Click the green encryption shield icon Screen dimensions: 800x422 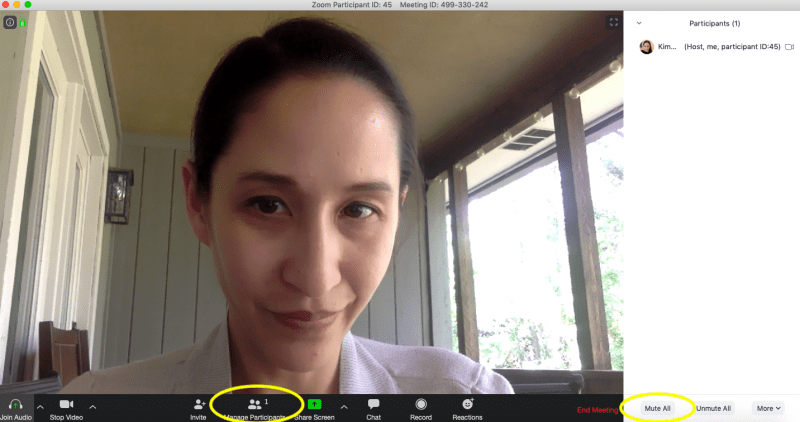coord(22,22)
